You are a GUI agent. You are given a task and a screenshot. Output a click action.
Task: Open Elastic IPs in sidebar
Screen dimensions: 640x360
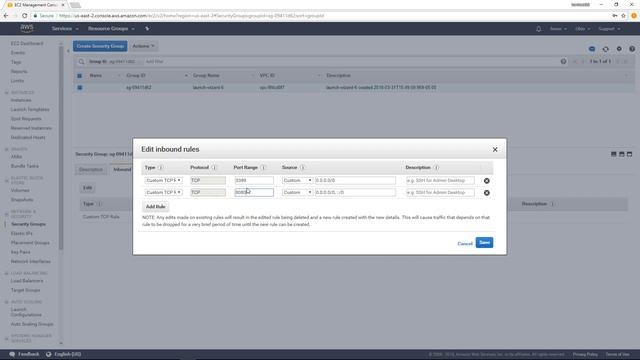(22, 233)
